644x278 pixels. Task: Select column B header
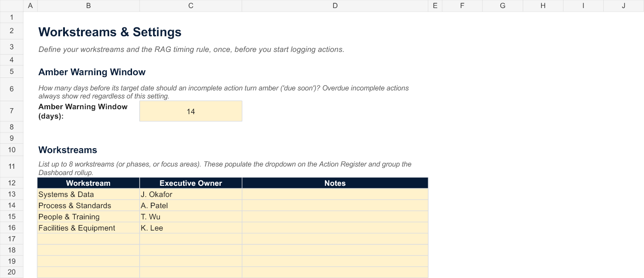[88, 6]
